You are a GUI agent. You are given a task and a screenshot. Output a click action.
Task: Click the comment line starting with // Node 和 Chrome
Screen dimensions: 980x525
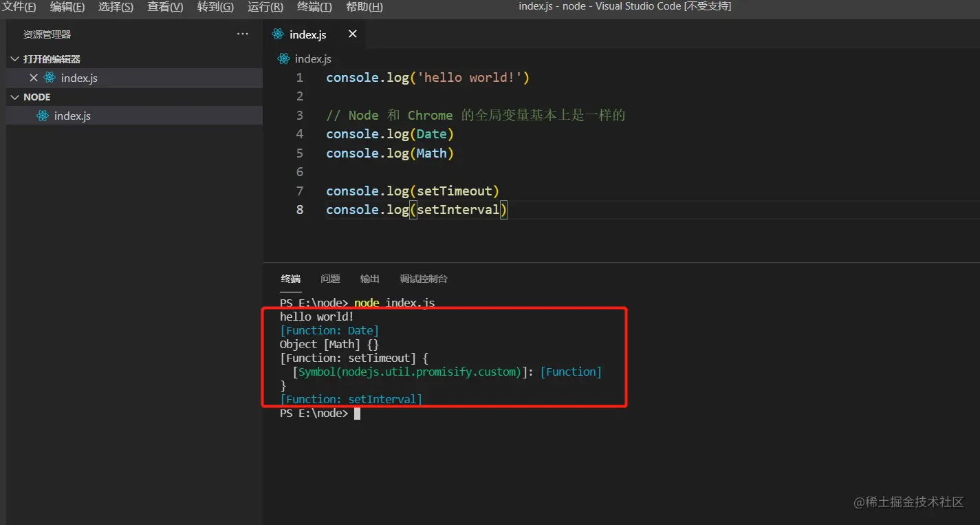[476, 116]
